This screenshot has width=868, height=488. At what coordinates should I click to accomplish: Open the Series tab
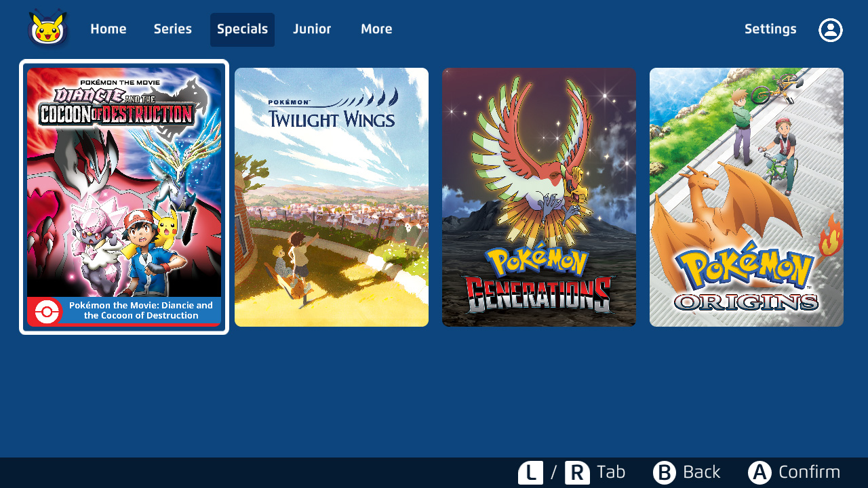pos(172,29)
